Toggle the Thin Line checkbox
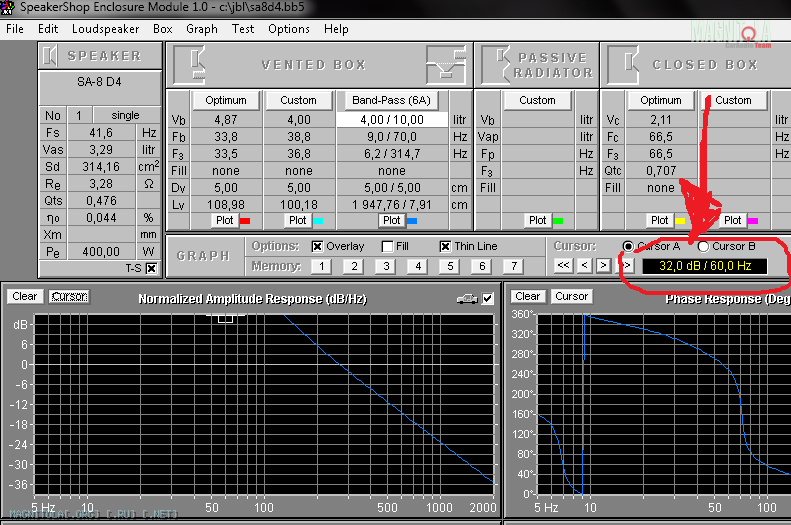The image size is (791, 525). [445, 246]
